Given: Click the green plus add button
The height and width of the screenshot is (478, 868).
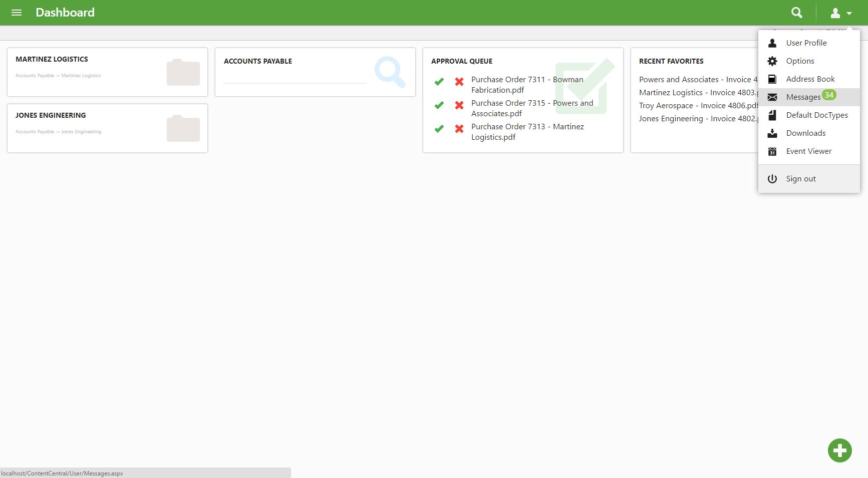Looking at the screenshot, I should pos(840,450).
